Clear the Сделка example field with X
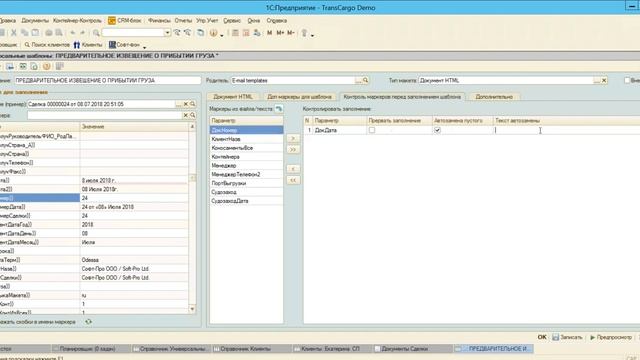This screenshot has width=640, height=360. click(x=186, y=104)
